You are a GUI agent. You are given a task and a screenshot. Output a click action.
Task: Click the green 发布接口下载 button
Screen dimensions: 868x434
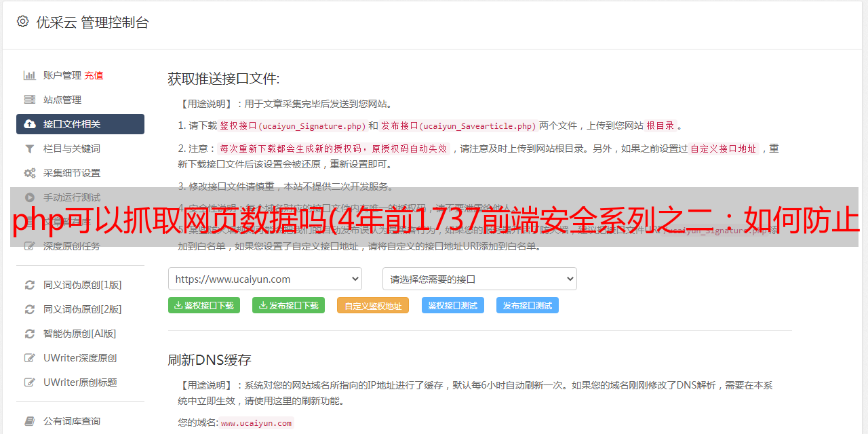pos(289,305)
